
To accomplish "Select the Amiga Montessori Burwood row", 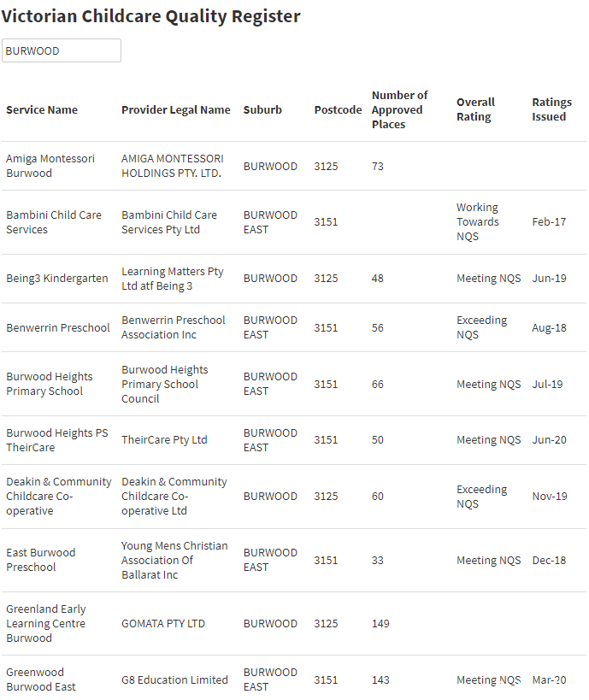I will click(294, 166).
